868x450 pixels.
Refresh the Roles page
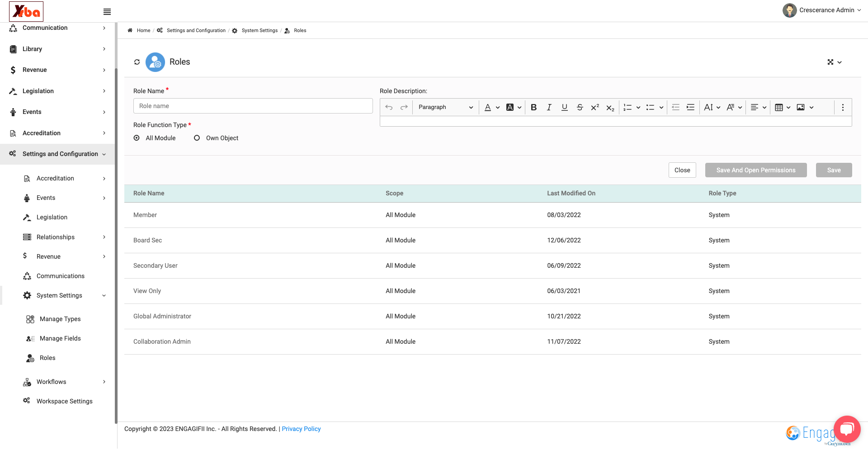[x=137, y=62]
